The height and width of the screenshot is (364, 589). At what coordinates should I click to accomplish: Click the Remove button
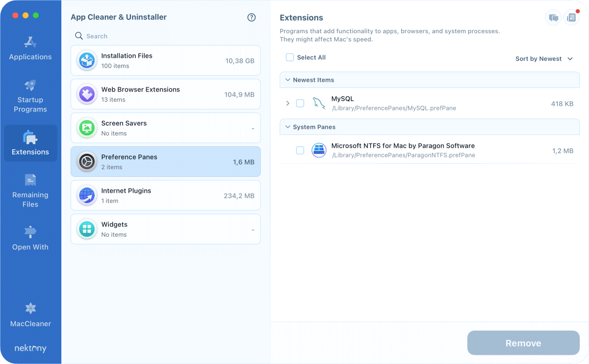tap(523, 343)
